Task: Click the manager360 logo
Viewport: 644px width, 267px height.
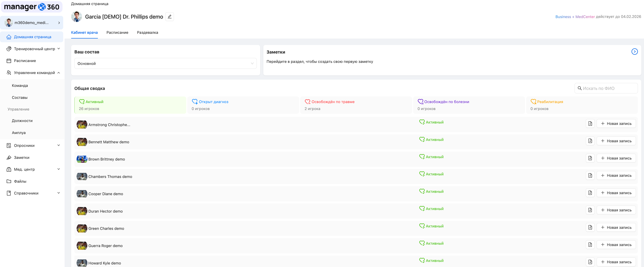Action: pos(32,7)
